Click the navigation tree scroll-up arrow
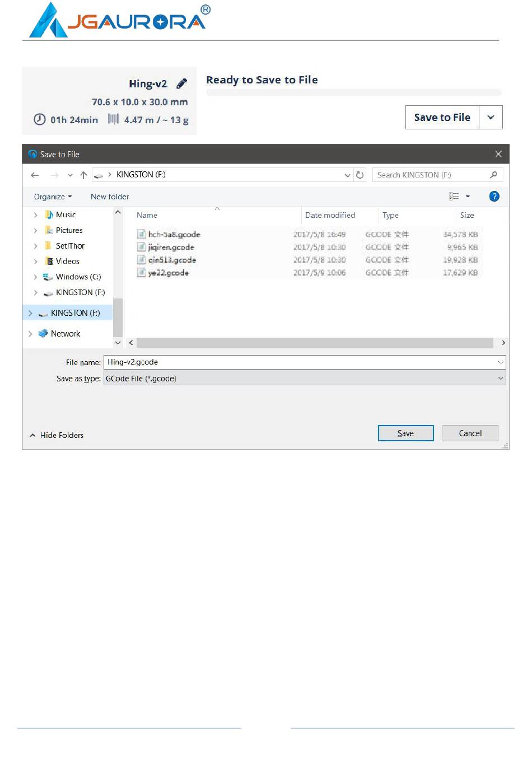The image size is (532, 761). [118, 213]
